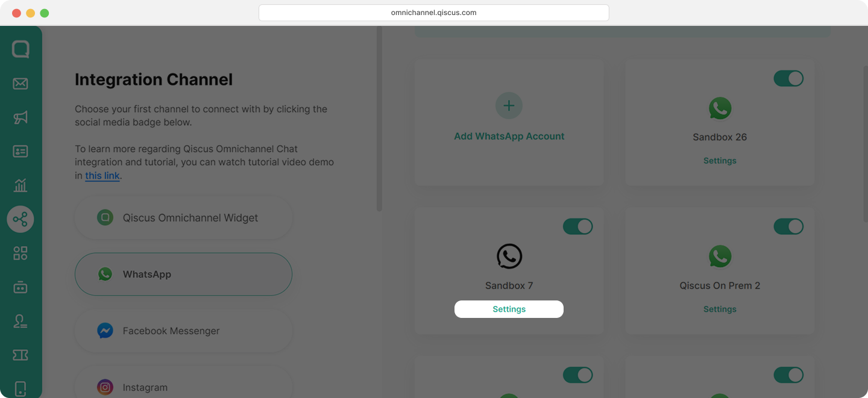Open Settings for Sandbox 26
Viewport: 868px width, 398px height.
pos(720,161)
